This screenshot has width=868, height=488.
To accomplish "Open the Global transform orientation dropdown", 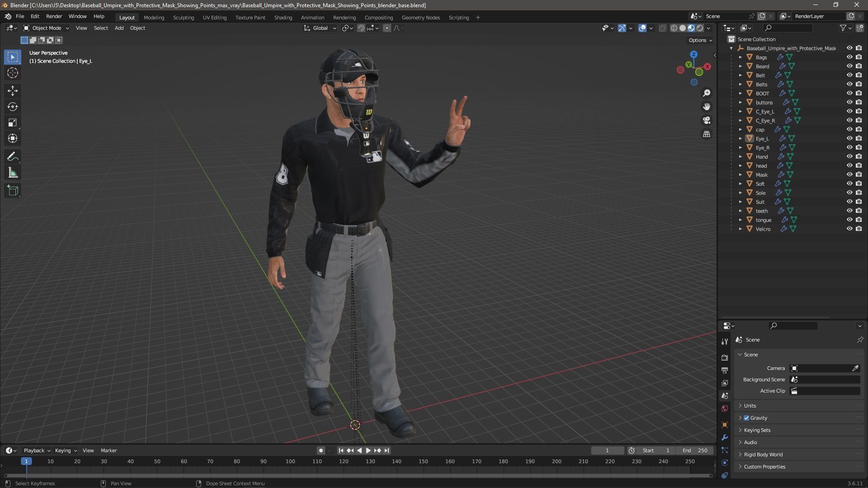I will pyautogui.click(x=320, y=28).
